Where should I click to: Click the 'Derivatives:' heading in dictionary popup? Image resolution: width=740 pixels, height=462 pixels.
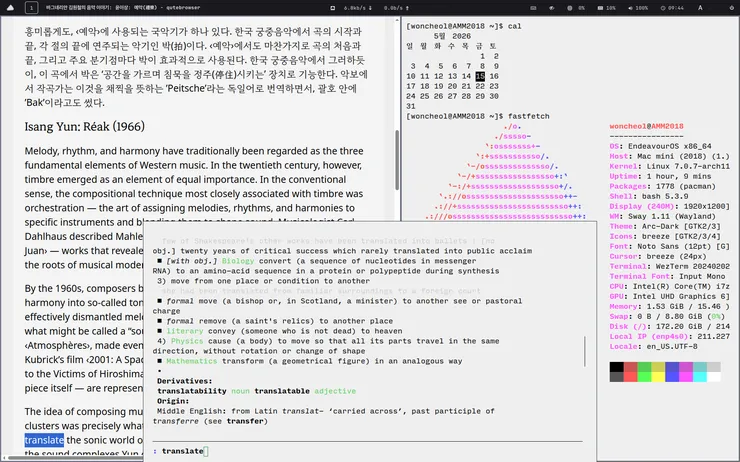coord(185,381)
